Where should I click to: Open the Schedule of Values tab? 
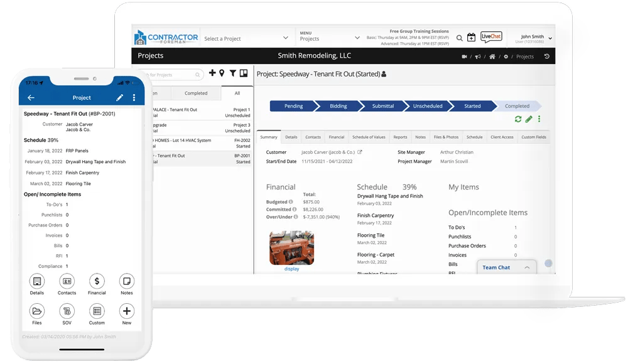369,137
